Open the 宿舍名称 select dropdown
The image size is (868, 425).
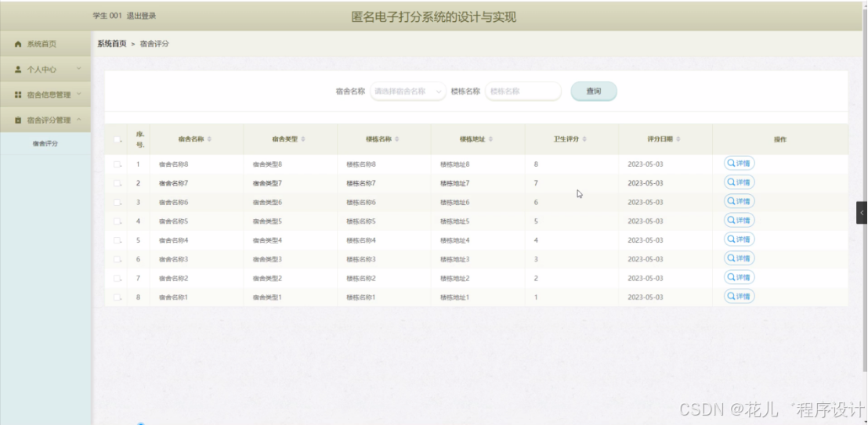(x=408, y=92)
